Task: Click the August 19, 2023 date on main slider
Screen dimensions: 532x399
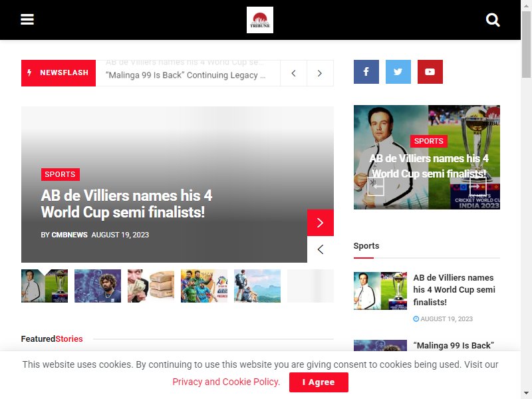Action: (120, 235)
